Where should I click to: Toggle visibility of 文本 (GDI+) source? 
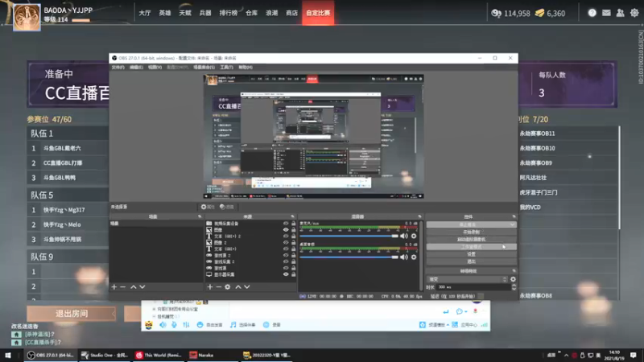click(x=286, y=249)
